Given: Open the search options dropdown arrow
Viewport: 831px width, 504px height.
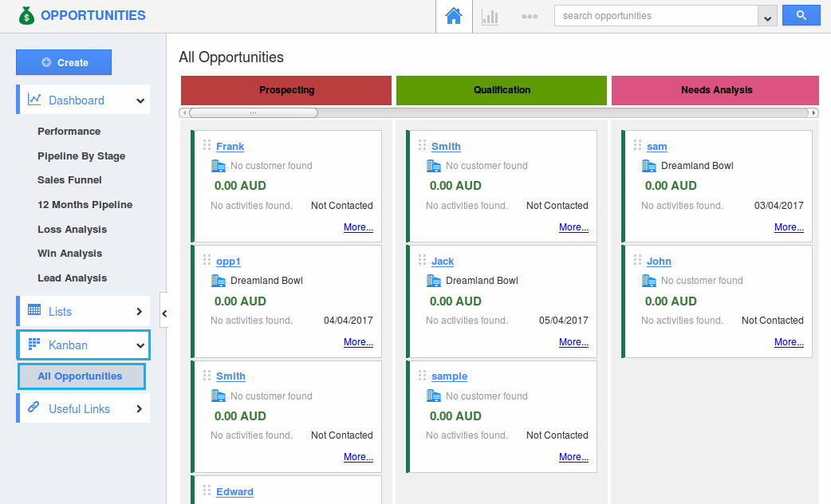Looking at the screenshot, I should click(767, 17).
